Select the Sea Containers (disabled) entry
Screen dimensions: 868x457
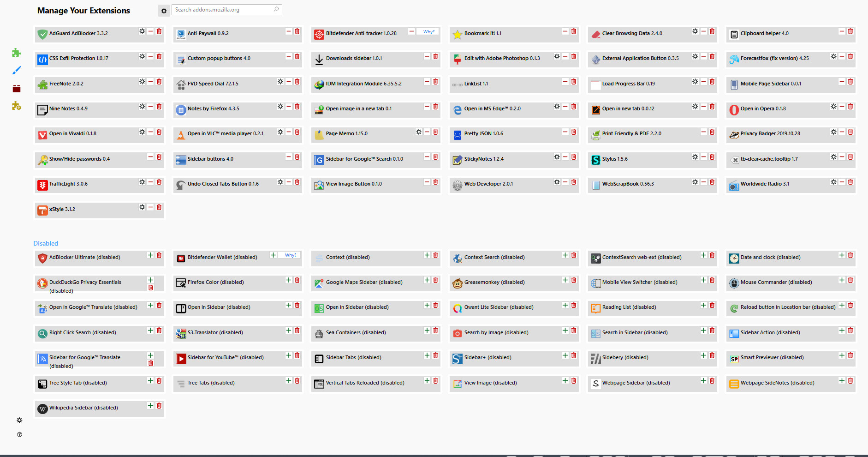point(376,333)
